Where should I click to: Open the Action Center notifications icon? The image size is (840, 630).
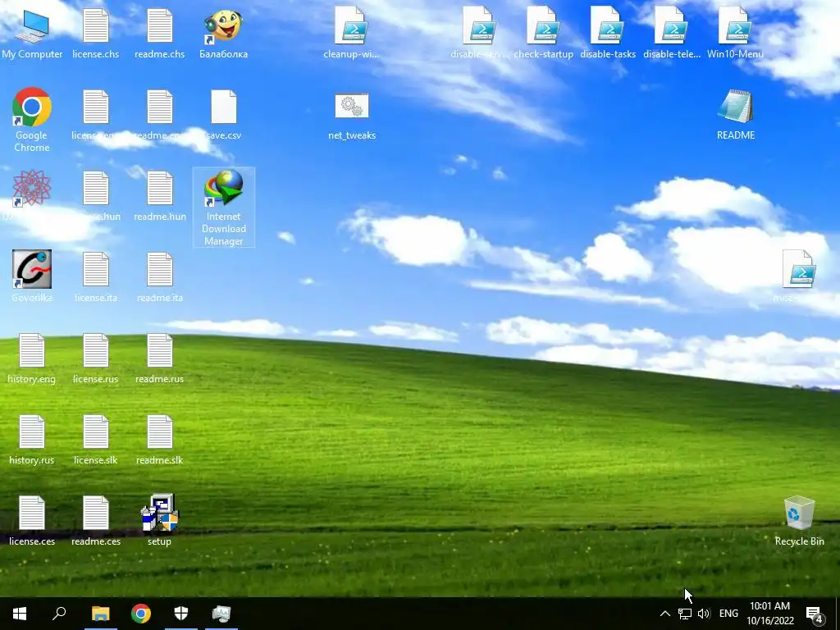pos(814,614)
